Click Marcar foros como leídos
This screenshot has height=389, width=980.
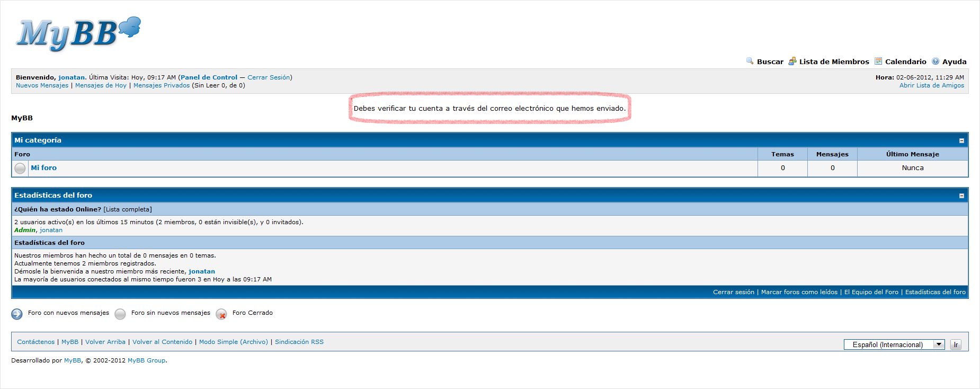(x=799, y=292)
